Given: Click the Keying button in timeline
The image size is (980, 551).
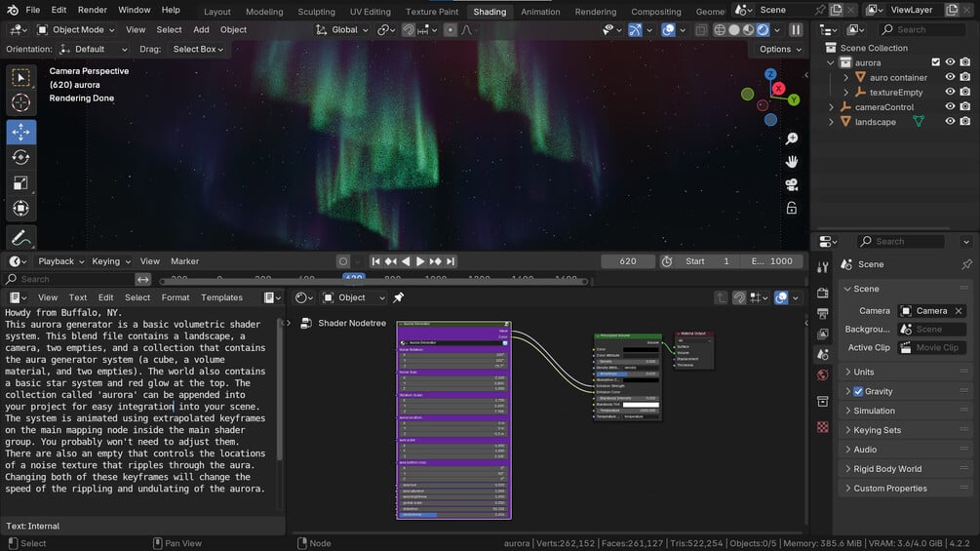Looking at the screenshot, I should point(111,261).
